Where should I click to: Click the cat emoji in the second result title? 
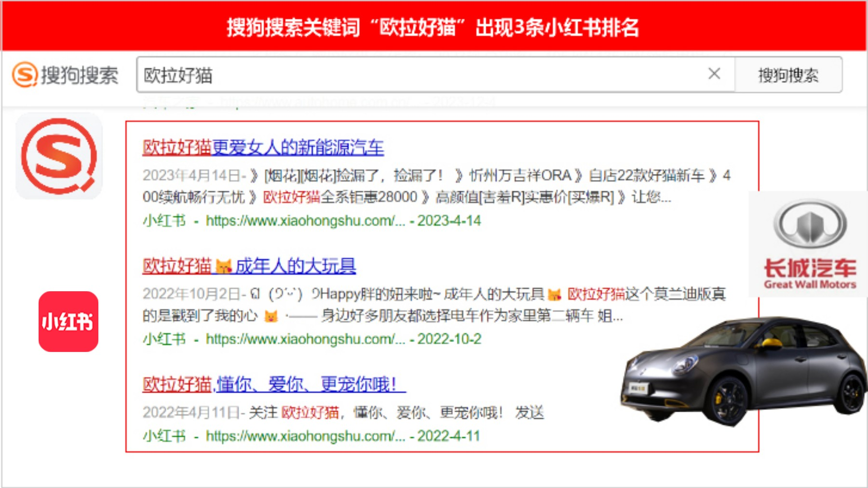click(x=223, y=266)
